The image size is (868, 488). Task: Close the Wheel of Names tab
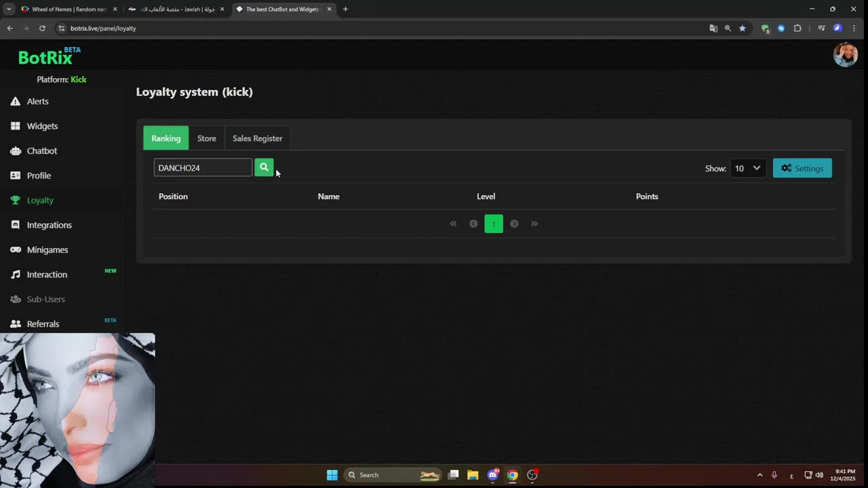tap(115, 9)
